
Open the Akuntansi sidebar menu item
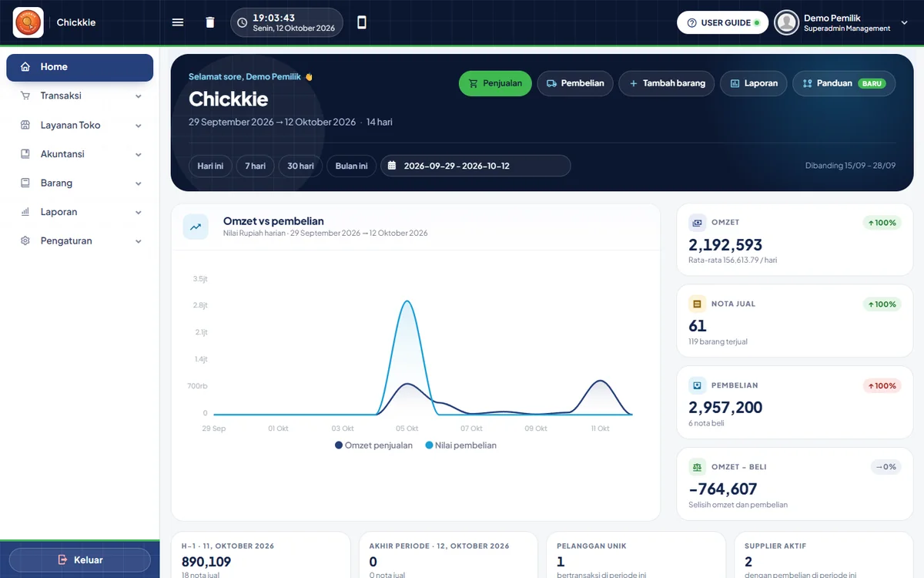[80, 154]
